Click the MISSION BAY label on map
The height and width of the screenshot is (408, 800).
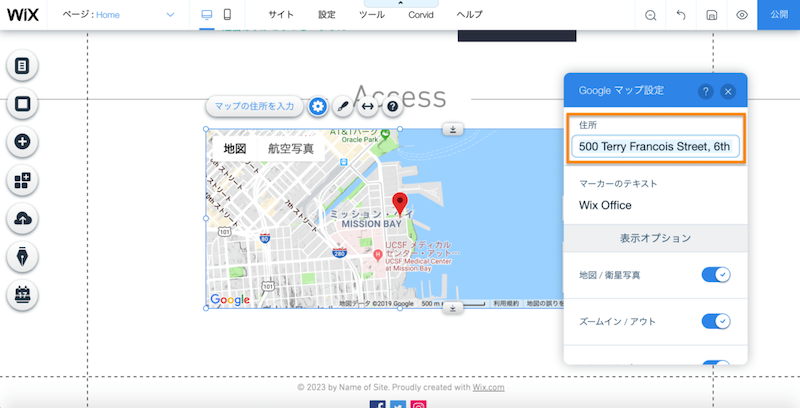point(371,224)
